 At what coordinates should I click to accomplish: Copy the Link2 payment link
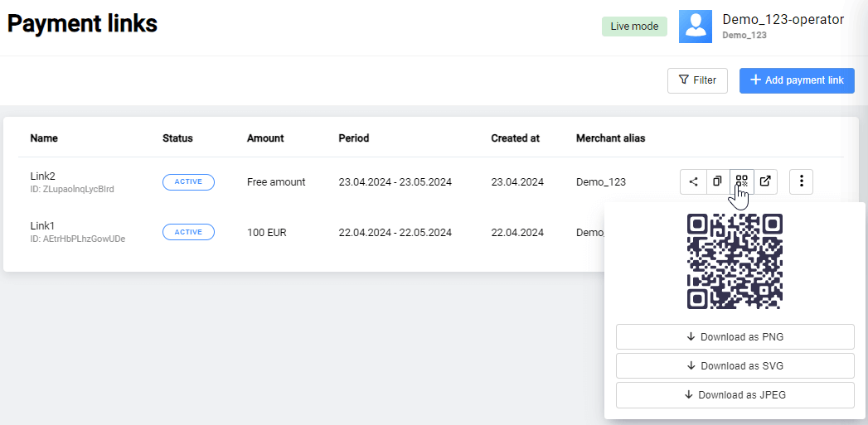click(717, 181)
